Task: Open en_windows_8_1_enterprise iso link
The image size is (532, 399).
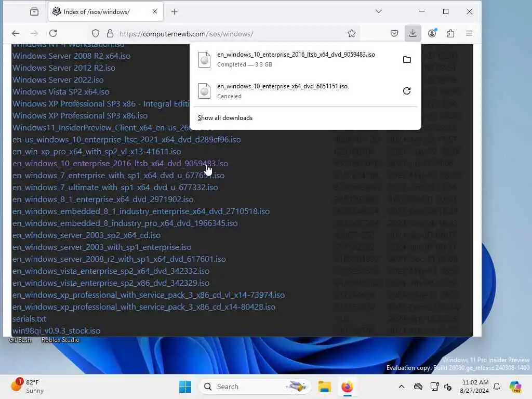Action: [x=103, y=199]
